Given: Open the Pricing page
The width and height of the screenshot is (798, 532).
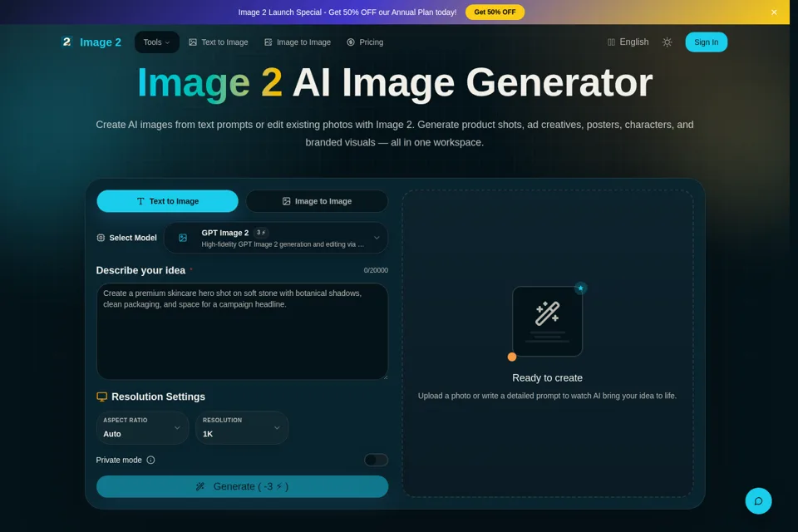Looking at the screenshot, I should coord(365,42).
